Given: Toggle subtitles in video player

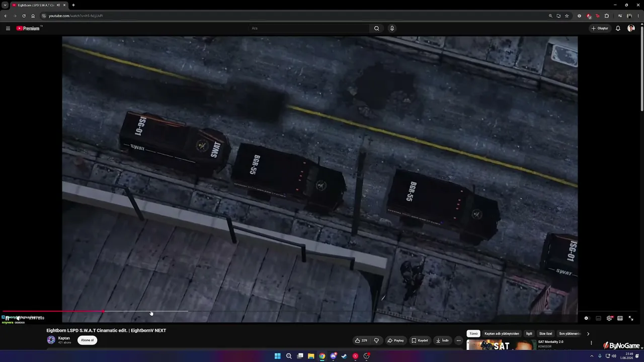Looking at the screenshot, I should pyautogui.click(x=598, y=318).
